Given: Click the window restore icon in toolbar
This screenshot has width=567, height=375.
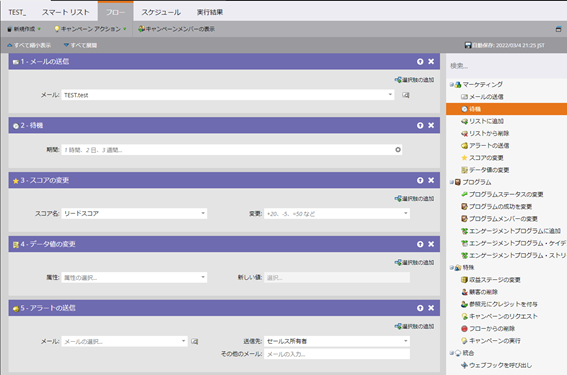Looking at the screenshot, I should [x=558, y=29].
